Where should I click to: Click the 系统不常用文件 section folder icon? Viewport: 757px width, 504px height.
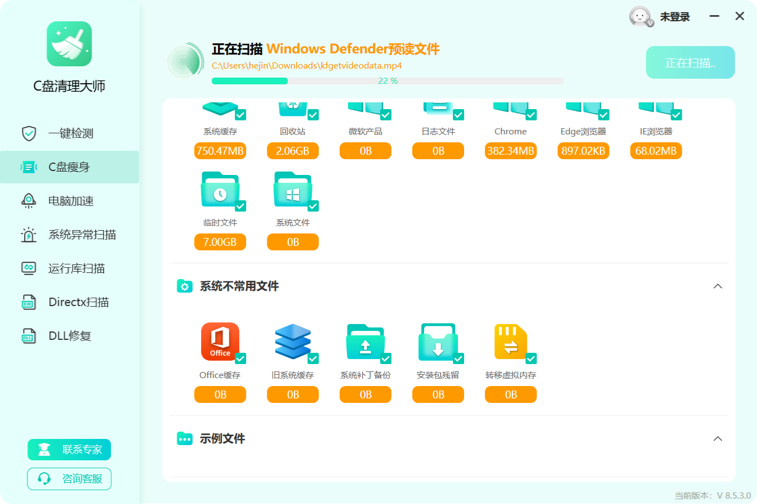pyautogui.click(x=184, y=286)
